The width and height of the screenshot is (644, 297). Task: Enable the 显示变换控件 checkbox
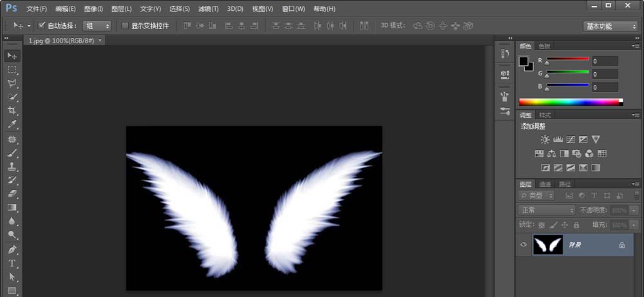point(125,26)
